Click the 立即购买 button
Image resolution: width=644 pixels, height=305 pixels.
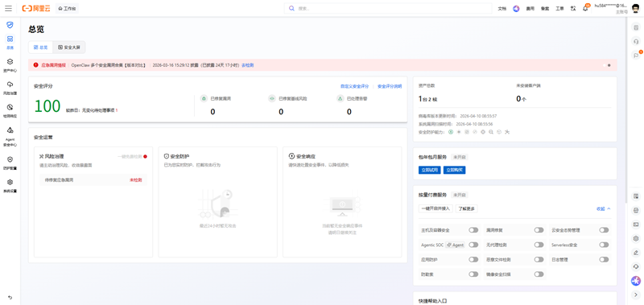tap(454, 170)
